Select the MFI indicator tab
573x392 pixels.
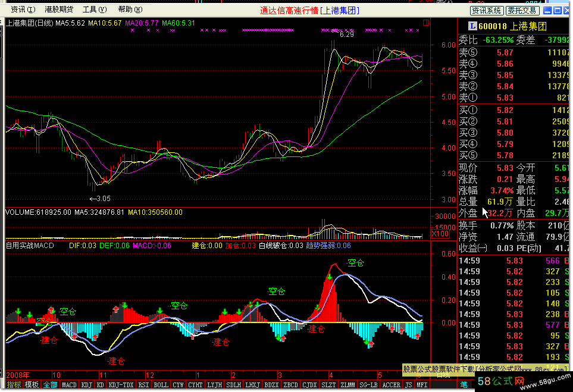(x=422, y=385)
